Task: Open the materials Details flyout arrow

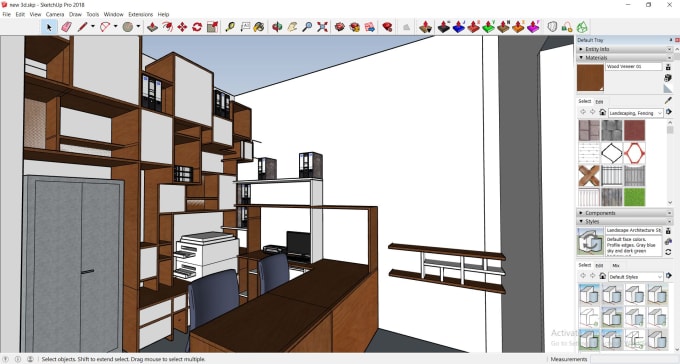Action: [x=669, y=112]
